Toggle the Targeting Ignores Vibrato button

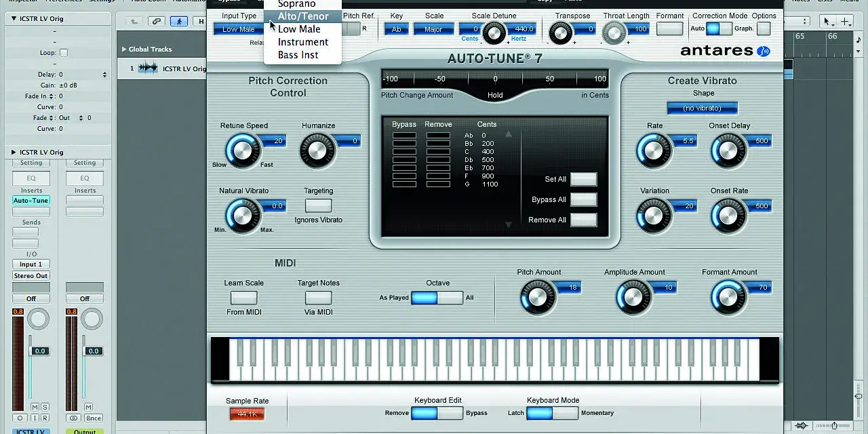click(x=318, y=205)
